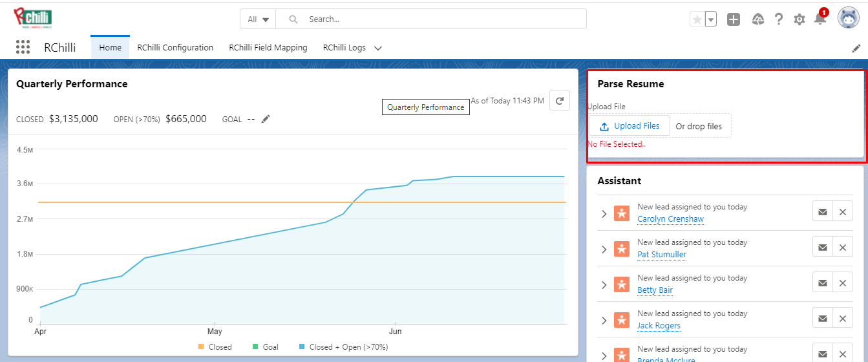Open the Carolyn Crenshaw lead link
The image size is (868, 362).
click(670, 219)
